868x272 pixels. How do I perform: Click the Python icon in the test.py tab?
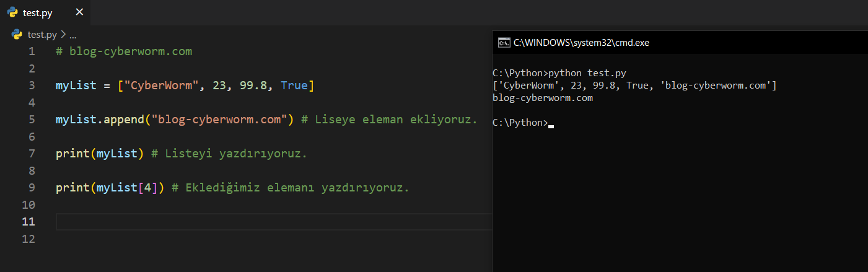coord(12,12)
